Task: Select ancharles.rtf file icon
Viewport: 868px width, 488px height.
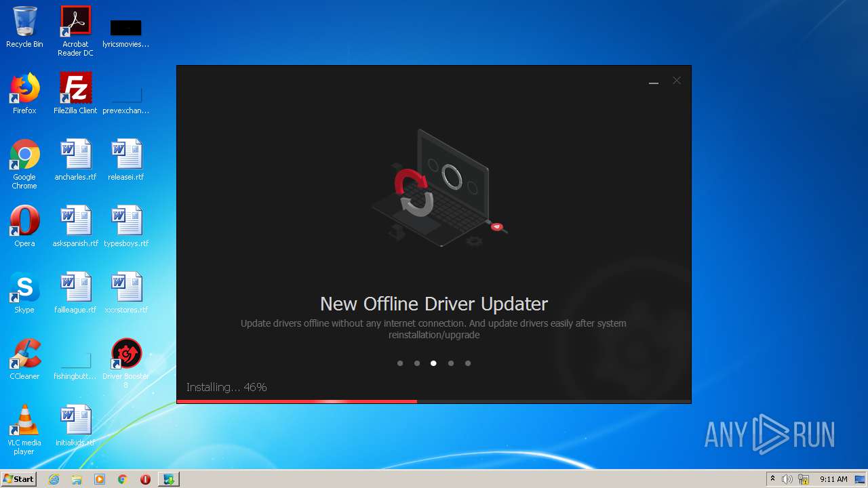Action: 75,160
